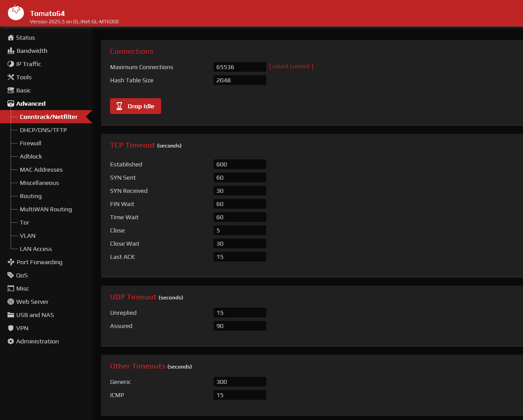
Task: Click the Last ACK timeout field
Action: coord(240,257)
